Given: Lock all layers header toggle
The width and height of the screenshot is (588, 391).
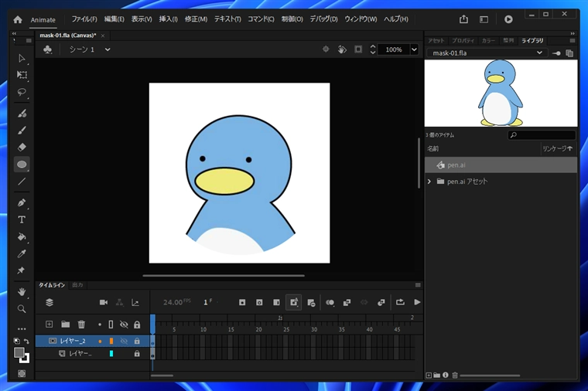Looking at the screenshot, I should (137, 325).
